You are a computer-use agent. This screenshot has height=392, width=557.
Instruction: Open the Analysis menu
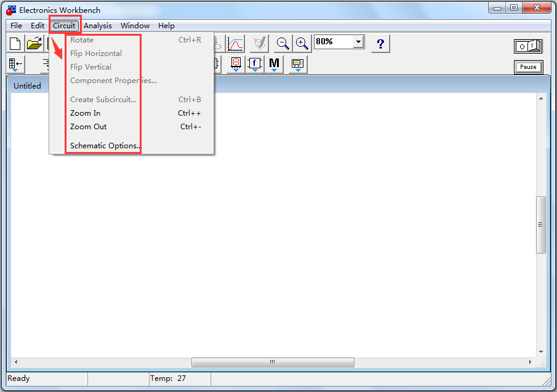(x=98, y=26)
